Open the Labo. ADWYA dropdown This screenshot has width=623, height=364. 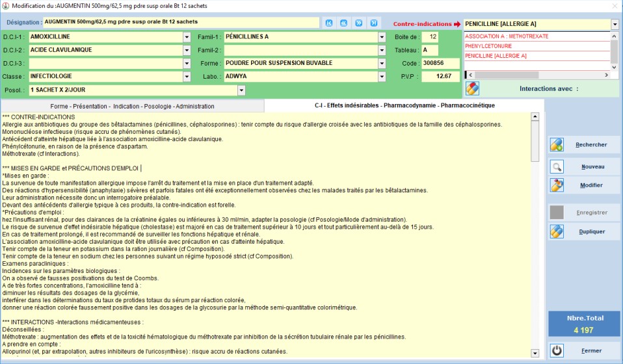[x=382, y=77]
